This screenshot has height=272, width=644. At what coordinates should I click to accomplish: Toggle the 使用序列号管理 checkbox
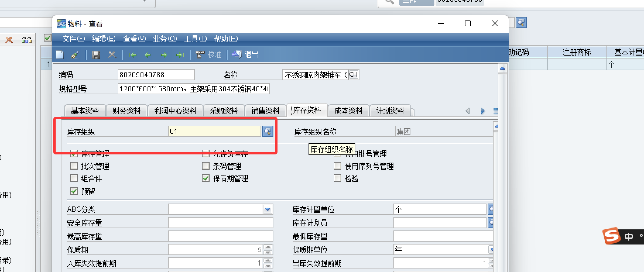pyautogui.click(x=338, y=166)
